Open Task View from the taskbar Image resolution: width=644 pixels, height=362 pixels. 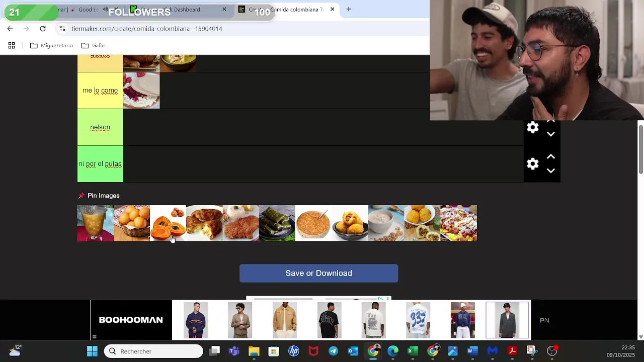(x=215, y=351)
